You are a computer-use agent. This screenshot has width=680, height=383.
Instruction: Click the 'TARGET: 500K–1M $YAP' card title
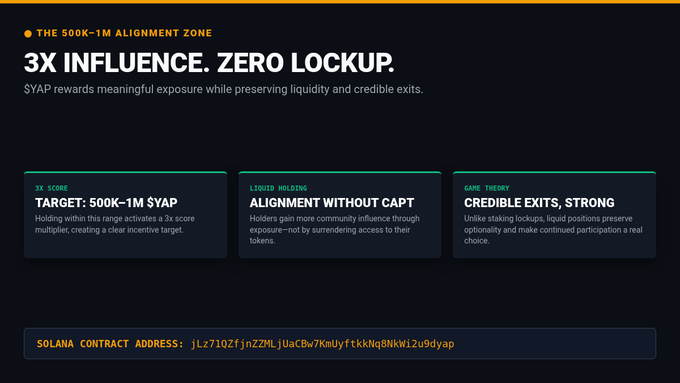pyautogui.click(x=106, y=203)
